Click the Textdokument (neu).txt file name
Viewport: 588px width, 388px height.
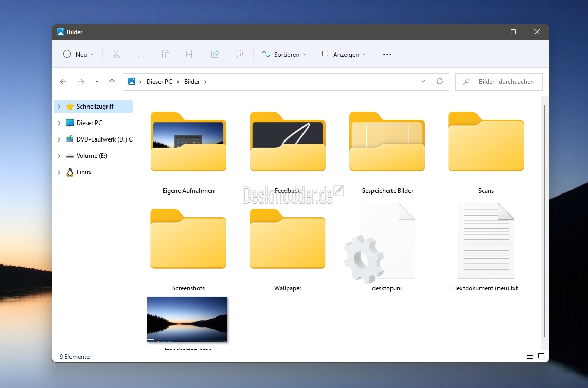coord(486,288)
